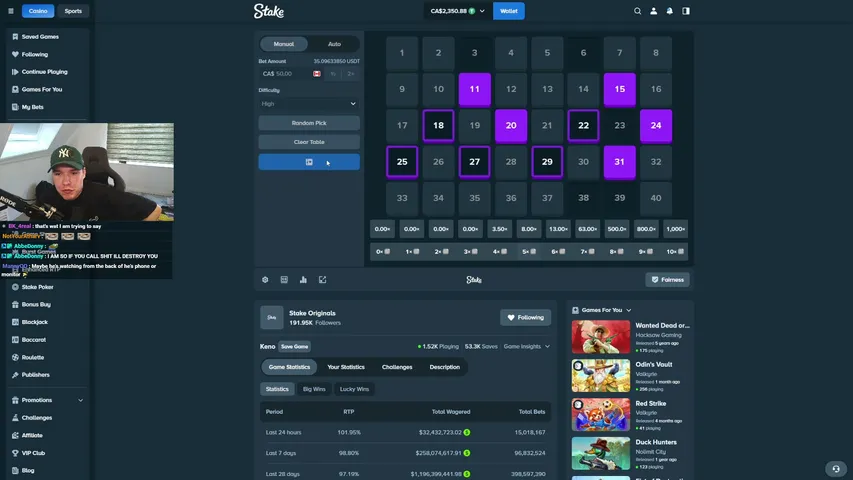Click the Stake logo in header

pyautogui.click(x=269, y=11)
